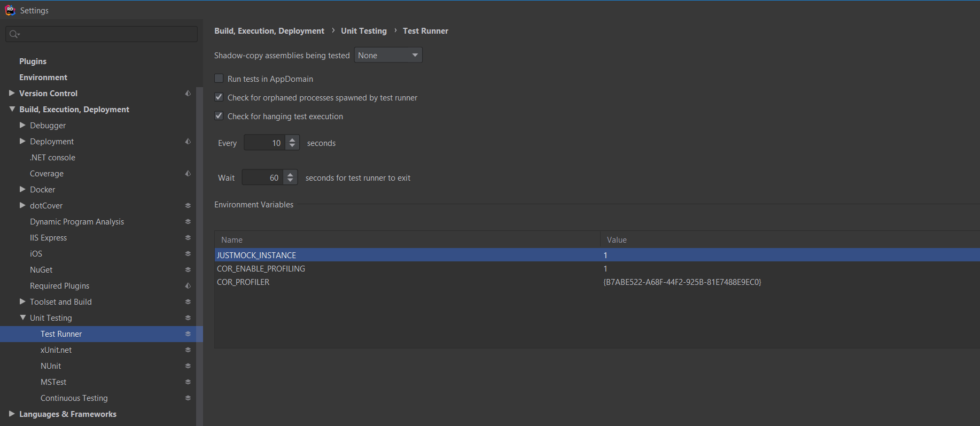Enable Run tests in AppDomain checkbox

click(219, 79)
